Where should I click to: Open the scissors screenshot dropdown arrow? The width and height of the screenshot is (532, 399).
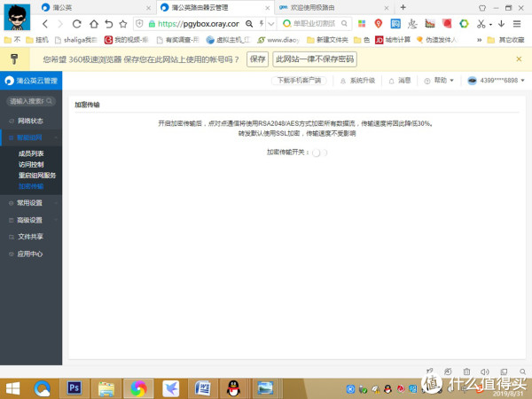tap(490, 25)
